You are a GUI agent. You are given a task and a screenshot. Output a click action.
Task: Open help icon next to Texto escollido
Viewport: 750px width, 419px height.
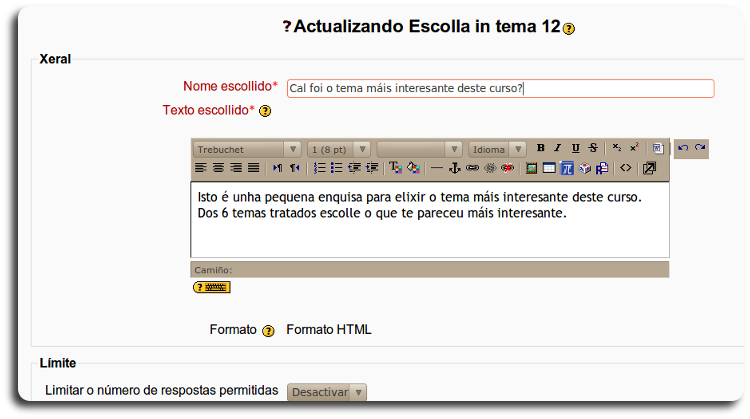click(265, 111)
